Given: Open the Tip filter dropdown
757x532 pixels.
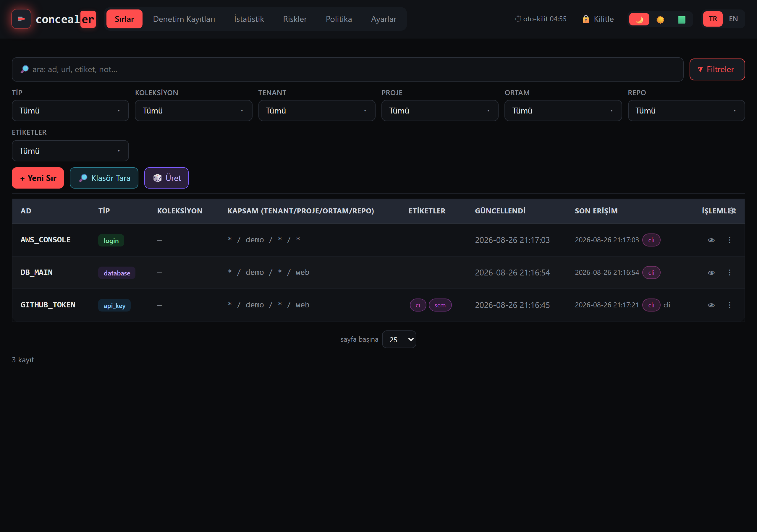Looking at the screenshot, I should click(x=70, y=111).
